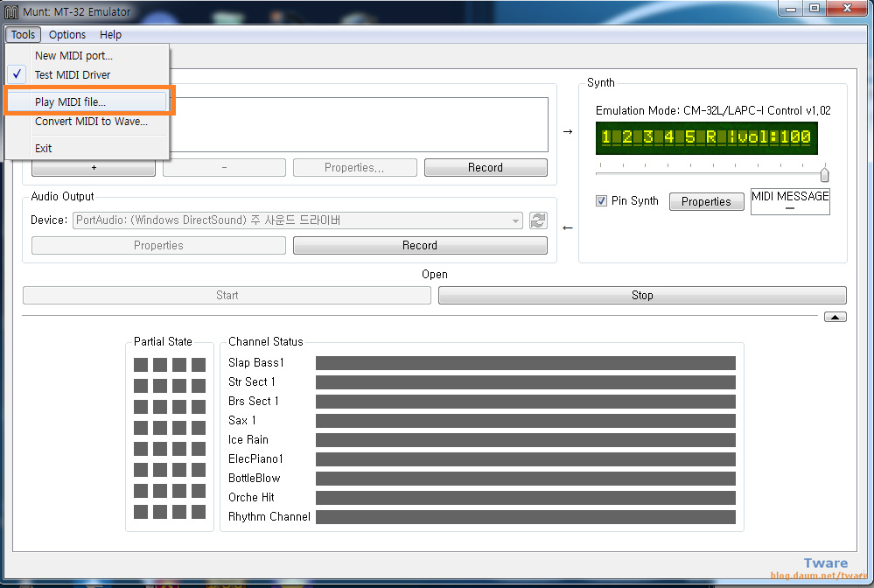Click the green LCD display
This screenshot has width=874, height=588.
click(x=706, y=137)
